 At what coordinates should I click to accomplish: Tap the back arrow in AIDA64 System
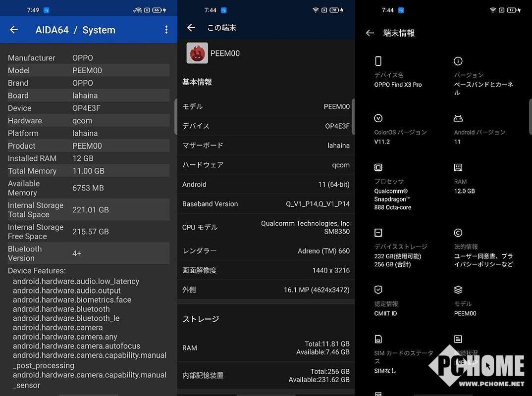tap(14, 30)
